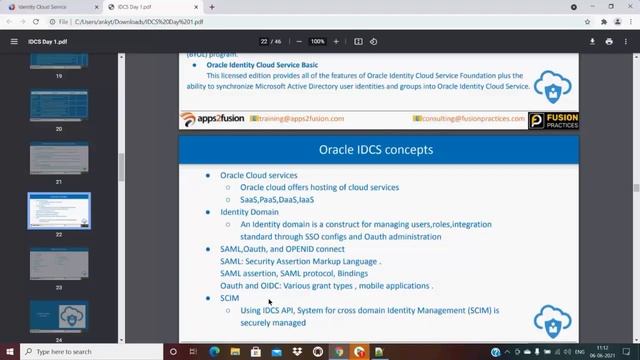
Task: Open the ENG input language indicator
Action: (x=580, y=352)
